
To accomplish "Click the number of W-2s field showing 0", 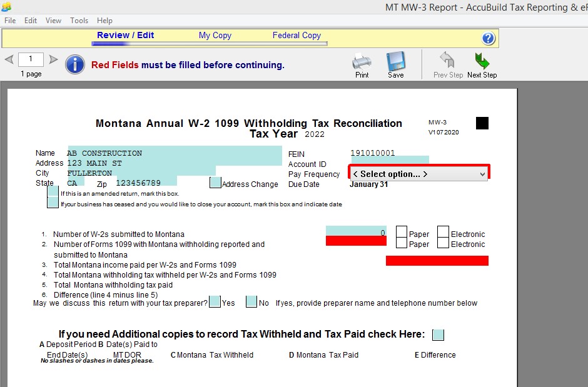I will (356, 231).
